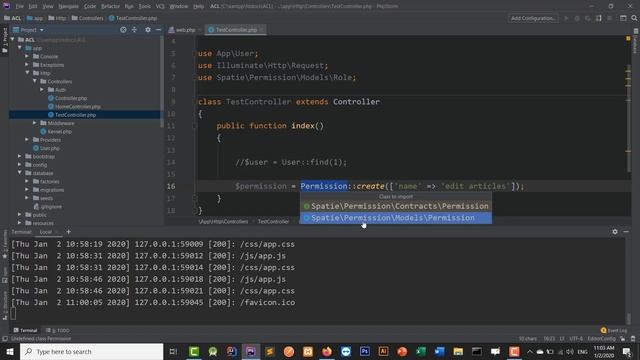Viewport: 640px width, 360px height.
Task: Open Project panel settings gear
Action: pos(148,30)
